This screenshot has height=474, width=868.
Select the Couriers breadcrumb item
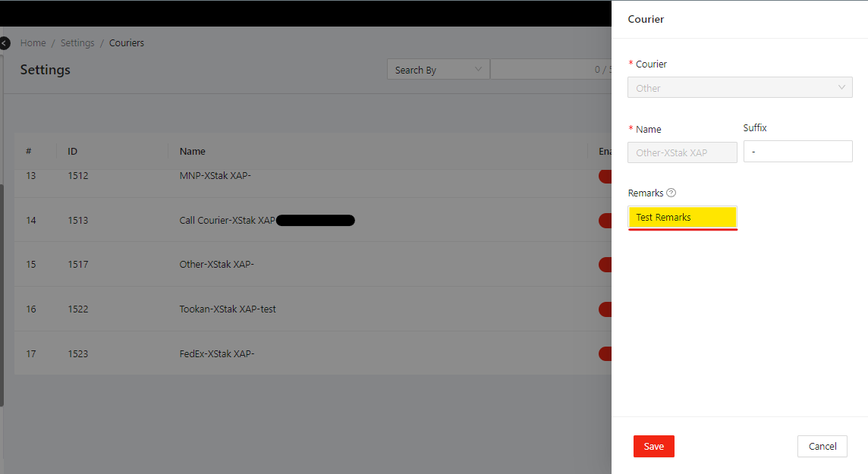pyautogui.click(x=127, y=43)
